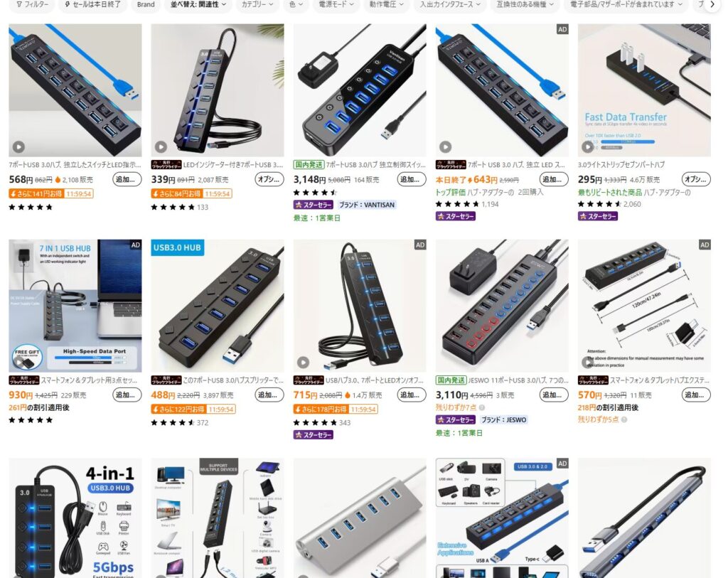Expand the 並べ替え: 関連性 sort dropdown
This screenshot has width=728, height=578.
(x=198, y=5)
